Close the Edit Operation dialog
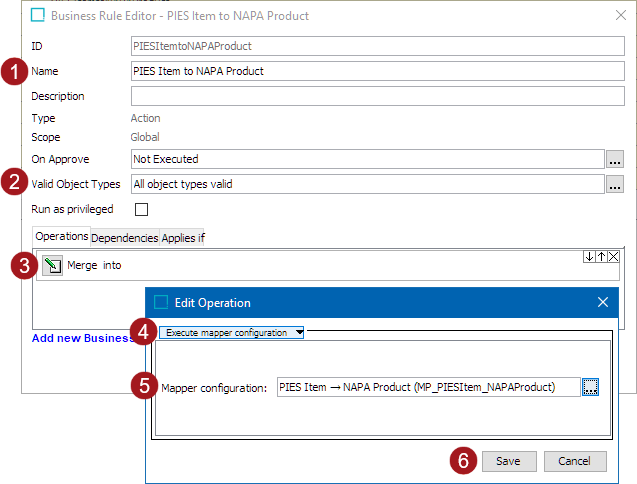The width and height of the screenshot is (637, 484). click(603, 302)
